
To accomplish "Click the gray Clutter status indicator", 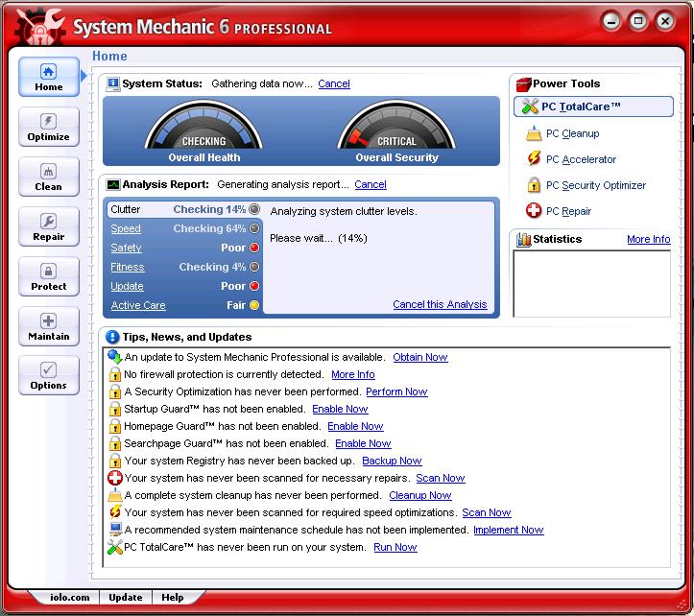I will click(x=254, y=209).
